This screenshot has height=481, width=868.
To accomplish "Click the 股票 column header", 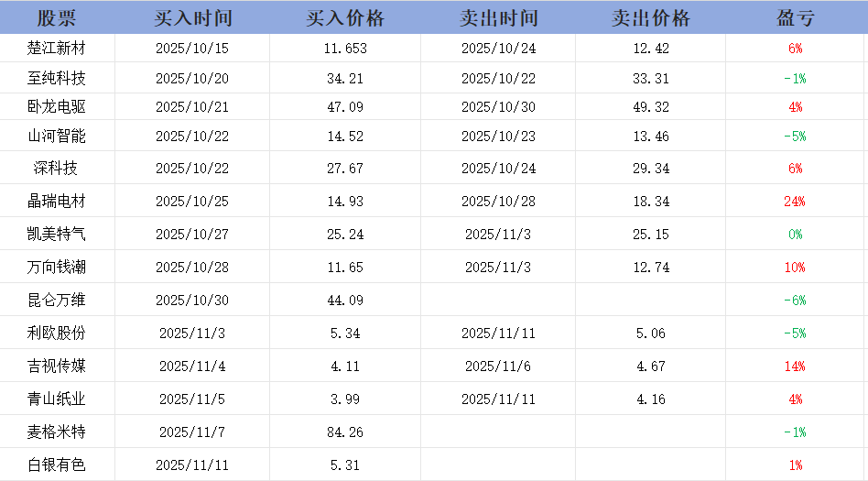I will [x=57, y=18].
